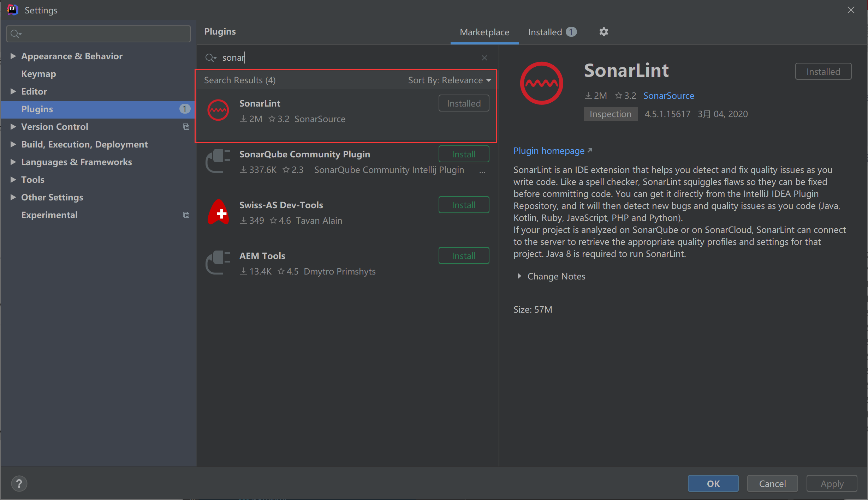Viewport: 868px width, 500px height.
Task: Switch to the Installed tab
Action: (x=545, y=32)
